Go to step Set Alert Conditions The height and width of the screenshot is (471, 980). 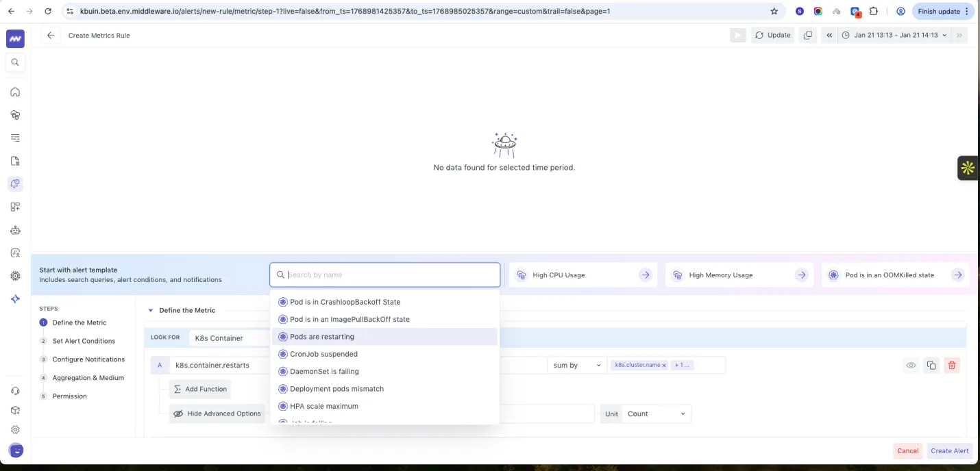coord(84,341)
